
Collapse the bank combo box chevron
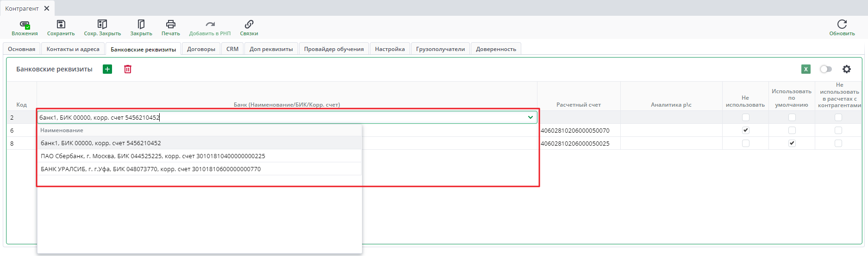(531, 117)
